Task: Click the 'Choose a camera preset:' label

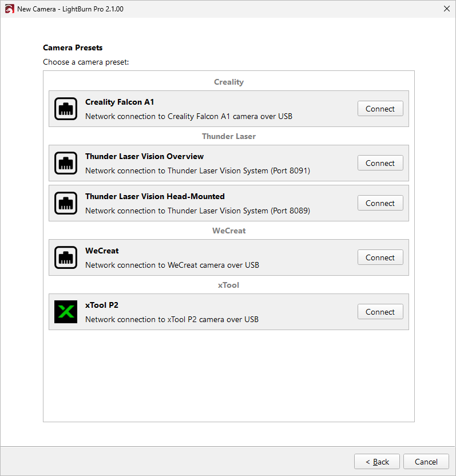Action: coord(86,62)
